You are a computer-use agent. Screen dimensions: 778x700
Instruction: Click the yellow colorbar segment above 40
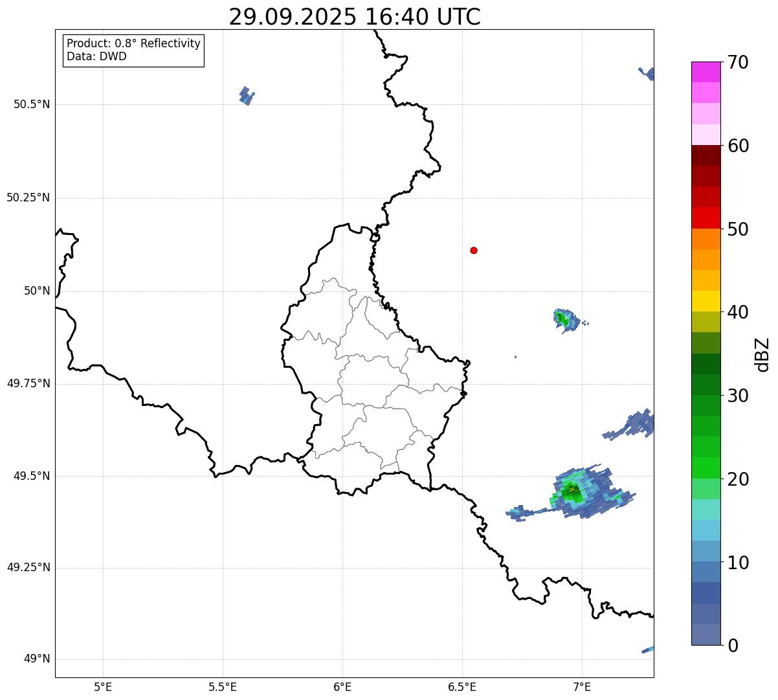pos(706,301)
